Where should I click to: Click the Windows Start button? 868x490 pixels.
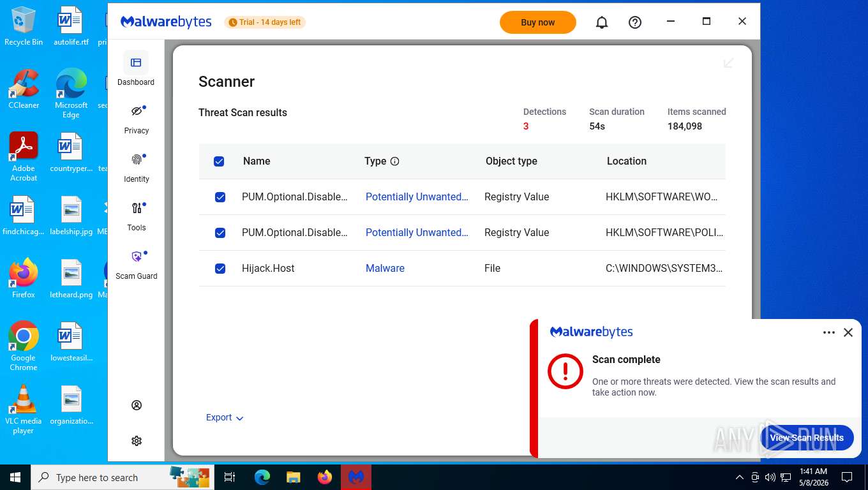[x=15, y=477]
